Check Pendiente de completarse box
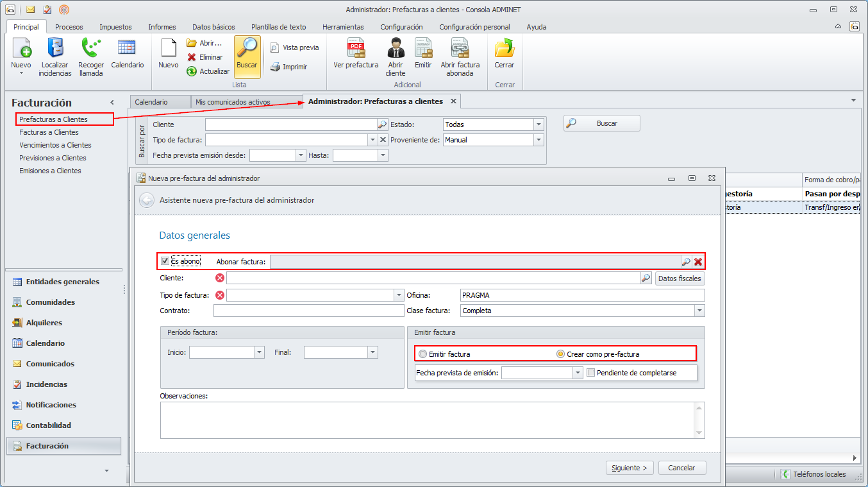Image resolution: width=868 pixels, height=487 pixels. [591, 372]
